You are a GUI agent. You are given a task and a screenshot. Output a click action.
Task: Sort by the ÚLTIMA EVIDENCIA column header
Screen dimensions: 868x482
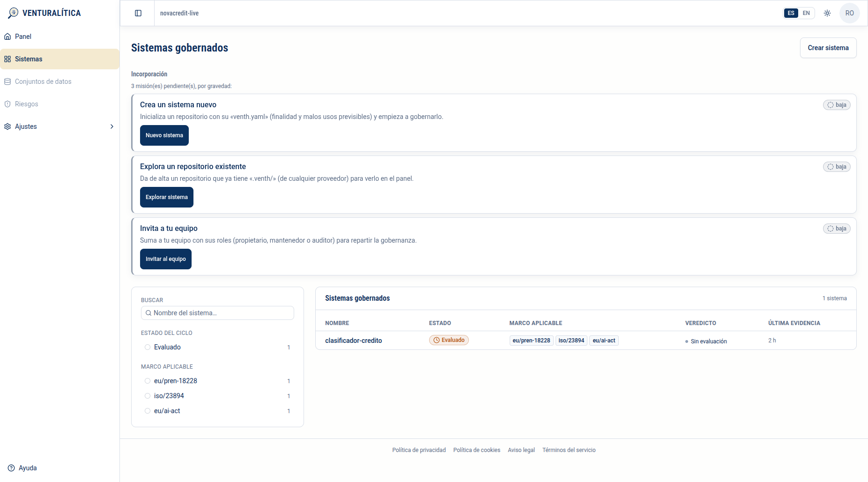pyautogui.click(x=794, y=323)
